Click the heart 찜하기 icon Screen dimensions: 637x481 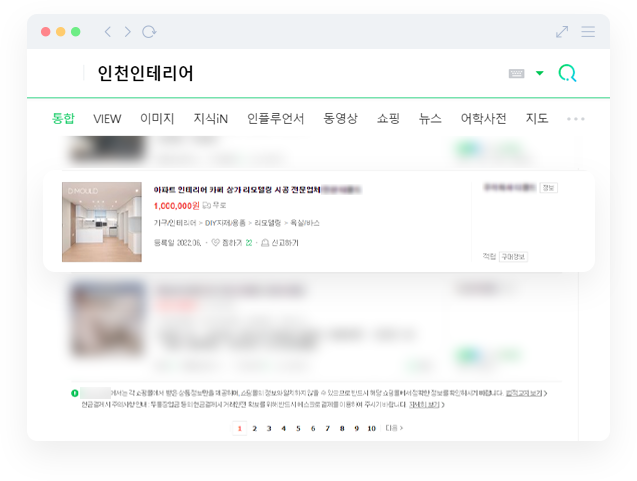(x=216, y=243)
